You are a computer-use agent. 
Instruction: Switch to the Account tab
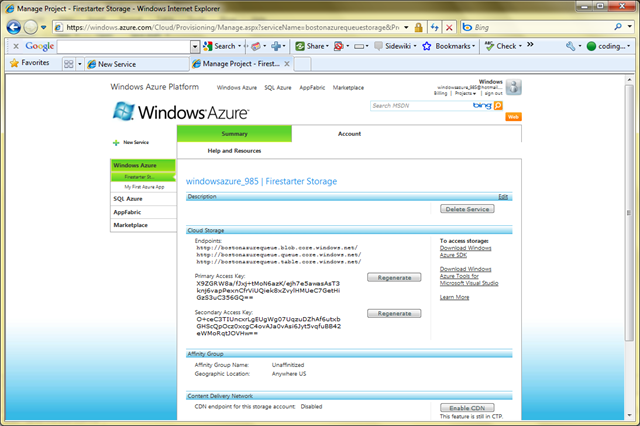[x=349, y=133]
